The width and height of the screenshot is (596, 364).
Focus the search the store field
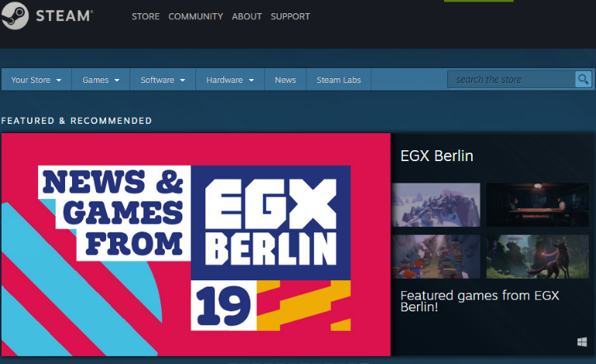coord(512,80)
